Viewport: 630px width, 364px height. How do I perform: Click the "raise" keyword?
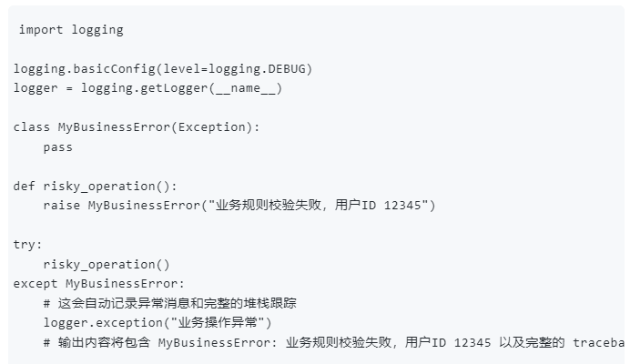[x=61, y=205]
